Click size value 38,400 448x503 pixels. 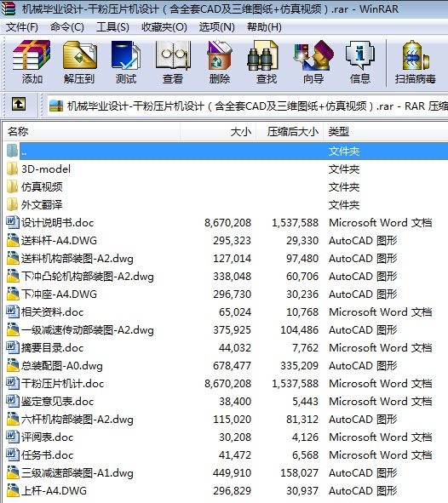(235, 402)
